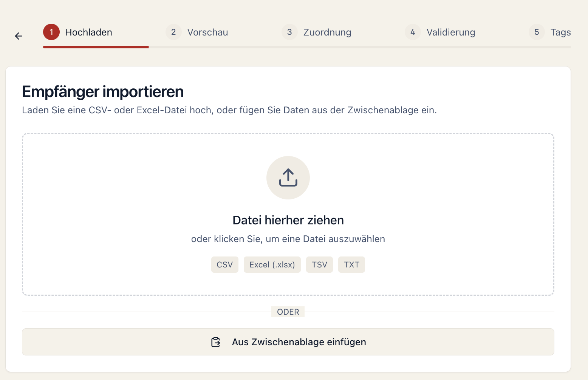Click the "Empfänger importieren" heading
The height and width of the screenshot is (380, 588).
click(103, 92)
